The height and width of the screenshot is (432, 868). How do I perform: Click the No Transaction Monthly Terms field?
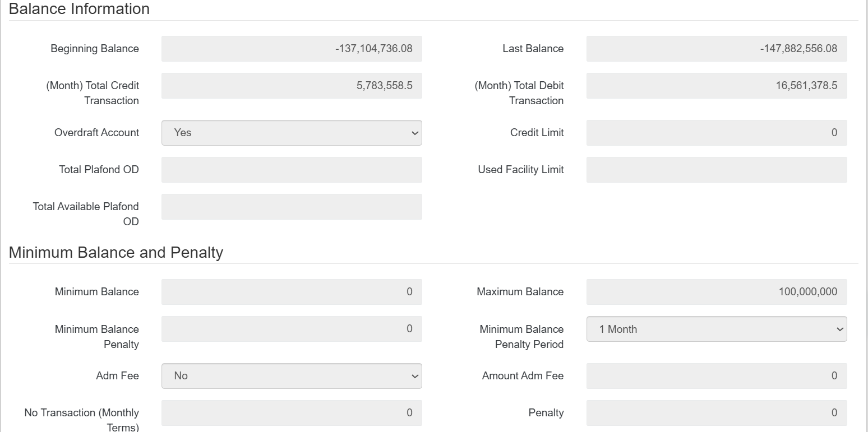point(292,413)
